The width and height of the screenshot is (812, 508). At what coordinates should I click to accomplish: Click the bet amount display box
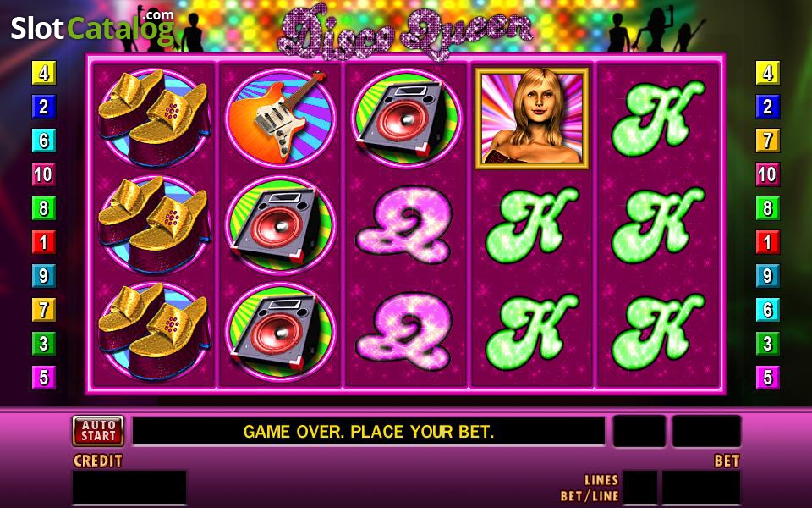701,488
